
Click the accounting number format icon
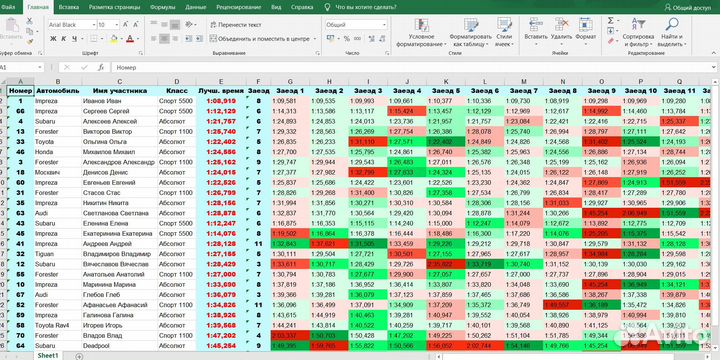click(x=330, y=39)
